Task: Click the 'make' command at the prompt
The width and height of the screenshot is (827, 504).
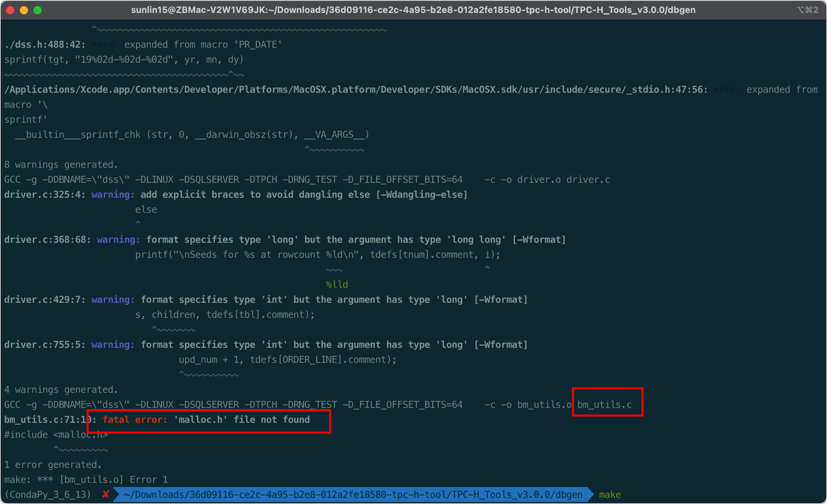Action: tap(610, 494)
